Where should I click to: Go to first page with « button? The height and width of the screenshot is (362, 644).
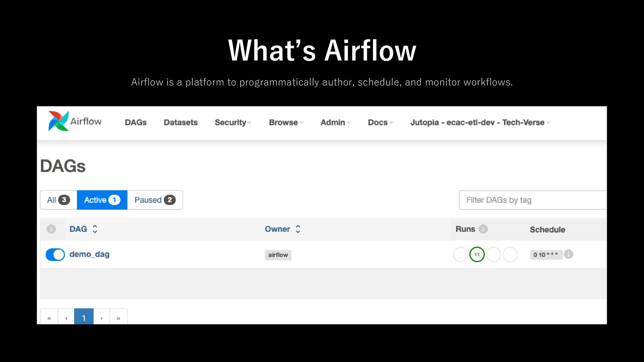click(49, 317)
